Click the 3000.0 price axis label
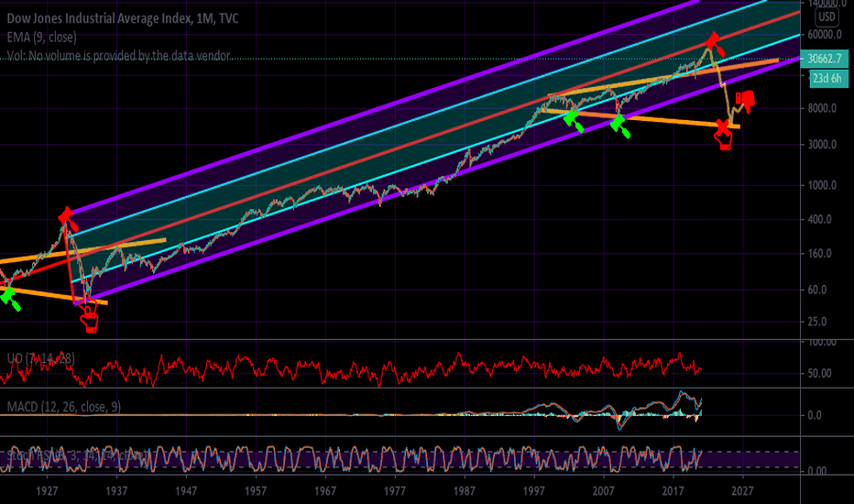 pos(823,145)
